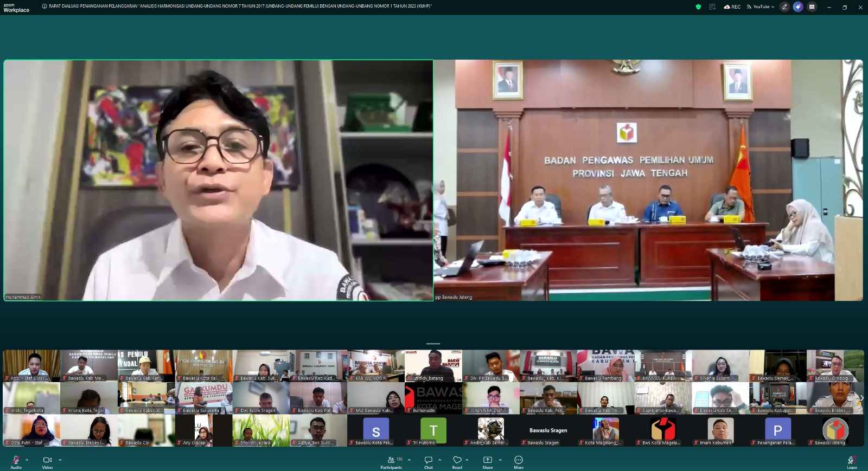Click the green encryption shield icon
This screenshot has width=868, height=471.
point(698,7)
